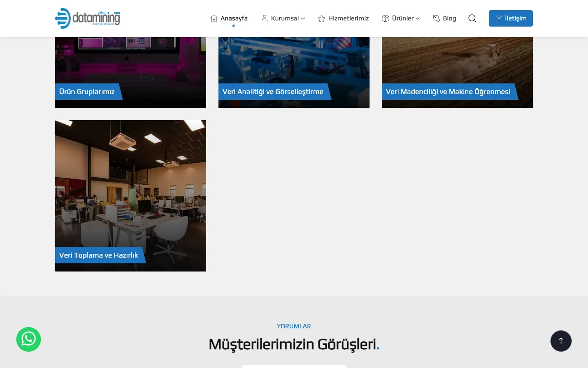The image size is (588, 368).
Task: Click the tag icon beside Blog
Action: (437, 18)
